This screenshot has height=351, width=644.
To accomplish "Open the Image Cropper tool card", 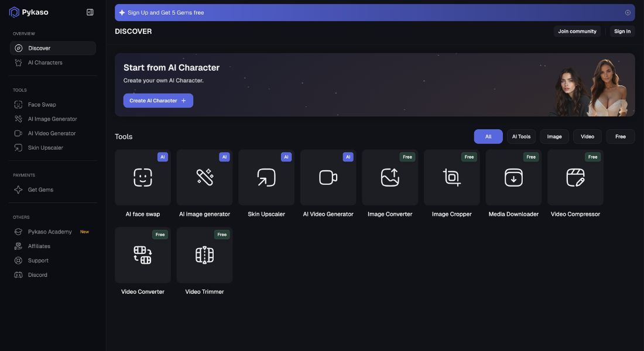I will tap(452, 177).
